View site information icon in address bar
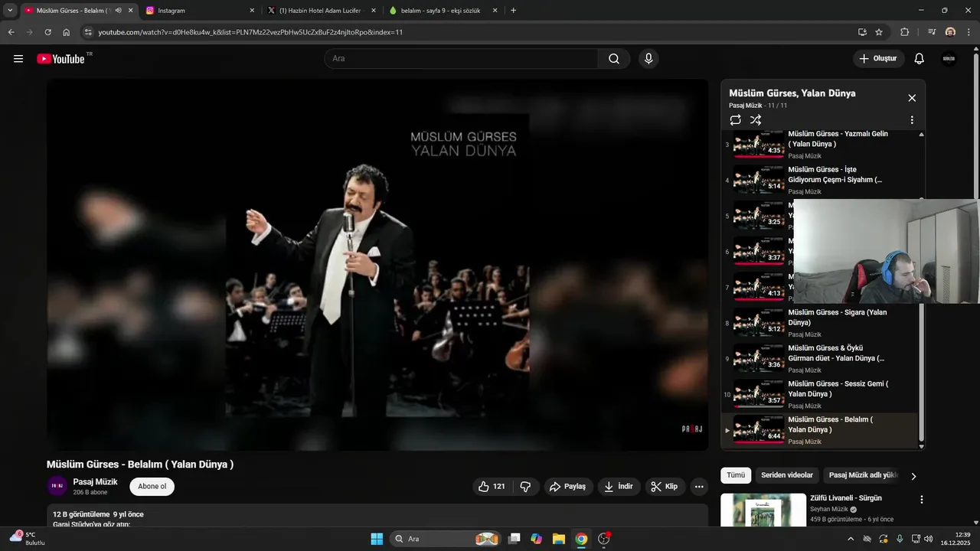 point(88,32)
